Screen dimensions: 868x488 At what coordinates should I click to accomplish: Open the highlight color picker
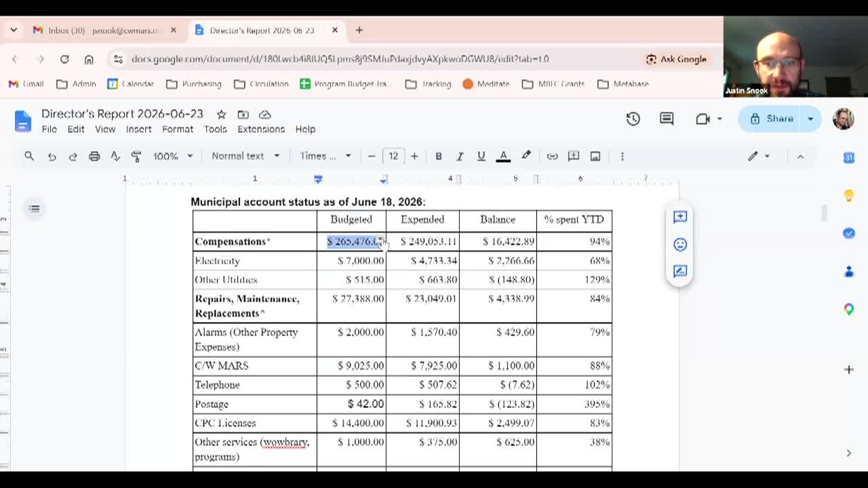(x=526, y=156)
